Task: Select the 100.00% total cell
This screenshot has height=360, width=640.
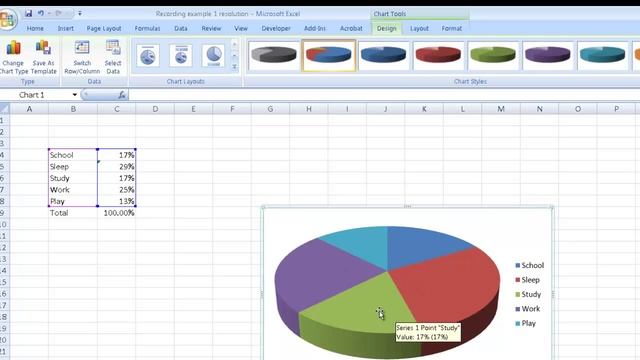Action: [117, 213]
